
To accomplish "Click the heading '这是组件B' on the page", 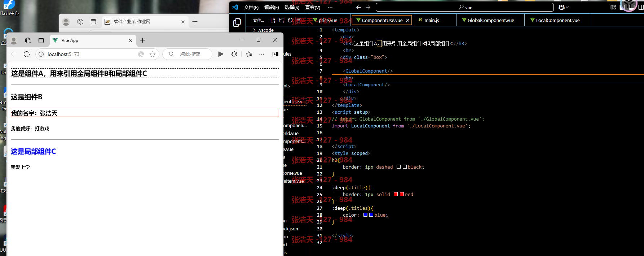I will point(27,97).
